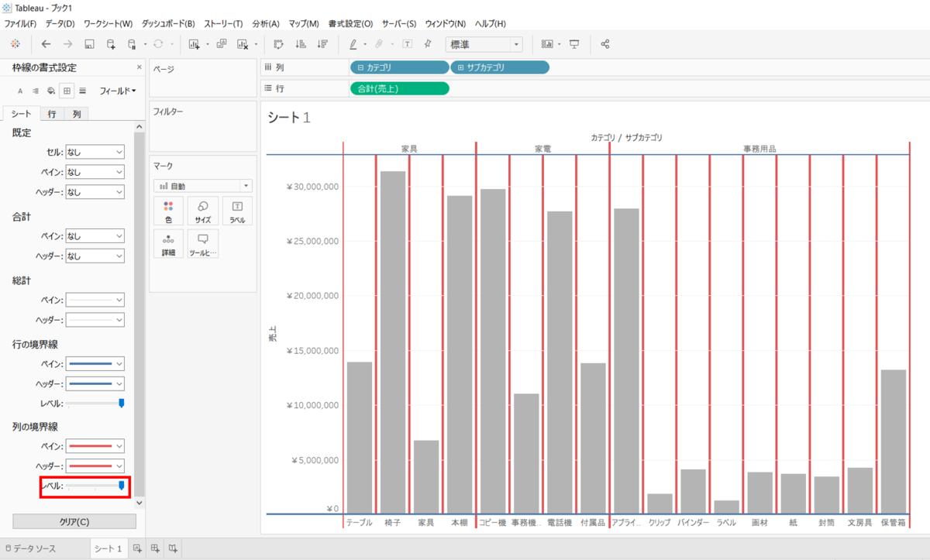Screen dimensions: 930x560
Task: Select the shading paint bucket icon
Action: 51,91
